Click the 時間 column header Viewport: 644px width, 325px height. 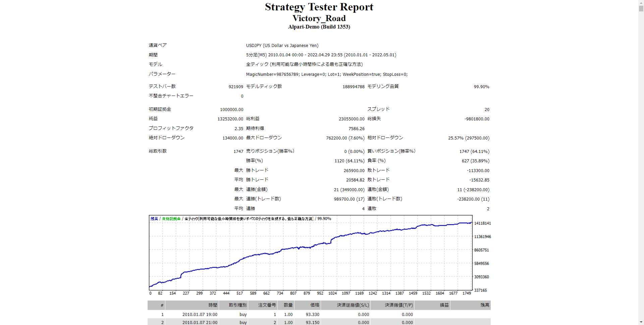(213, 305)
